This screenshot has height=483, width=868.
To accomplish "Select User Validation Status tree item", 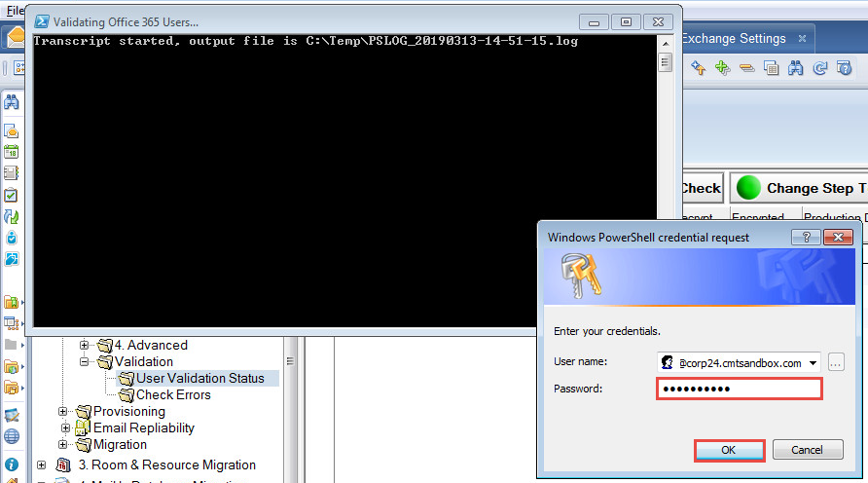I will [199, 378].
